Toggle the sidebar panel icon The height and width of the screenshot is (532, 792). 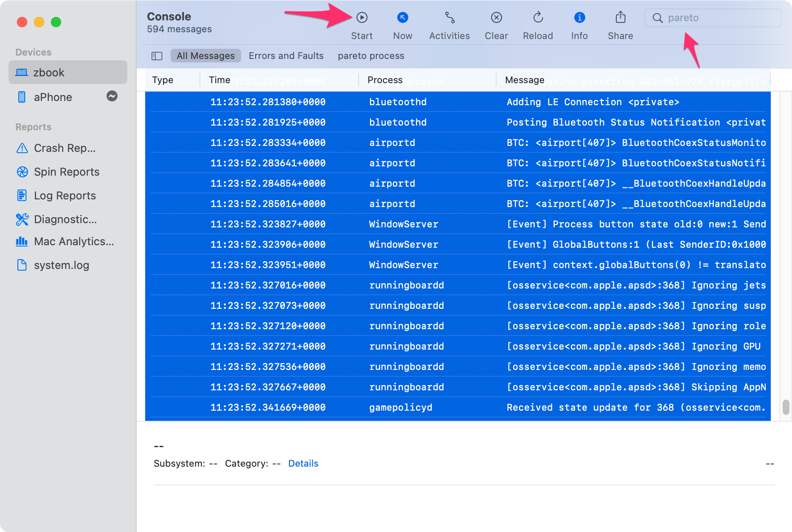(x=157, y=56)
